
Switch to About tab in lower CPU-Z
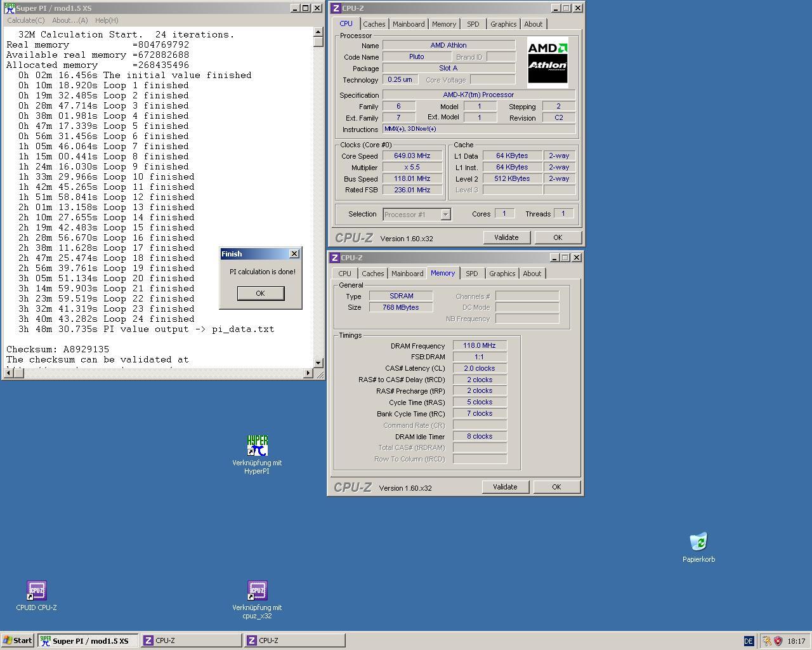tap(532, 274)
